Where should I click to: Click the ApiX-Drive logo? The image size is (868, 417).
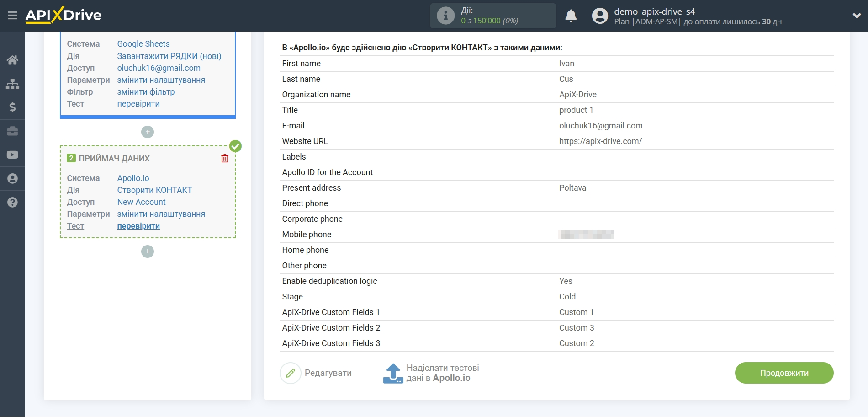pyautogui.click(x=64, y=16)
